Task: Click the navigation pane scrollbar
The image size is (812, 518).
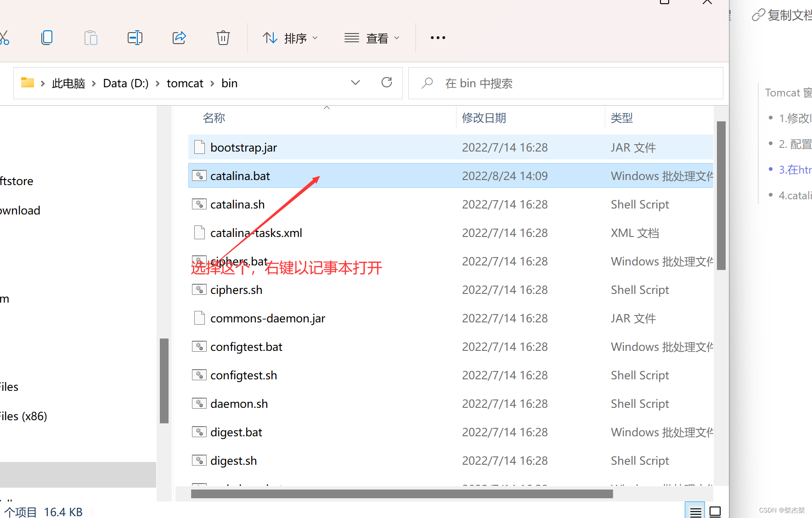Action: tap(164, 381)
